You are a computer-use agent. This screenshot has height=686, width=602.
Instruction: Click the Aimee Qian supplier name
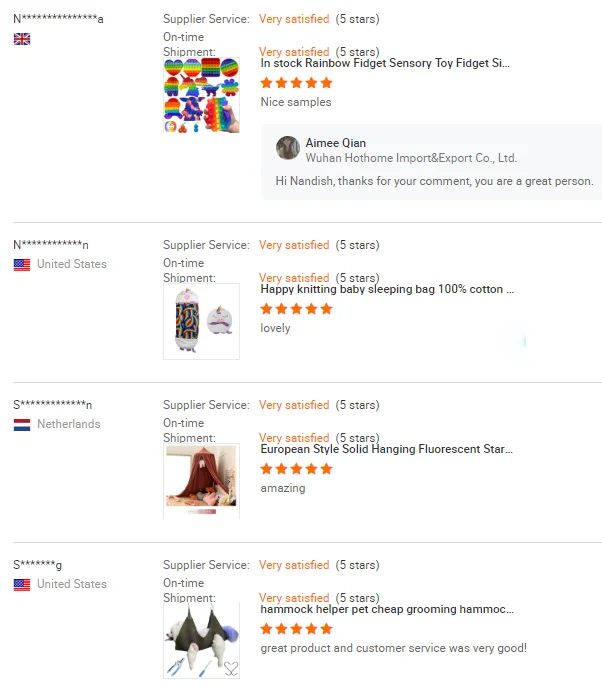336,143
